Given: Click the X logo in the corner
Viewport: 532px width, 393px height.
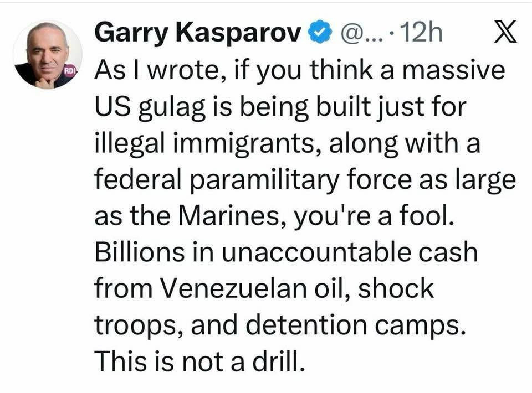Looking at the screenshot, I should pos(505,32).
